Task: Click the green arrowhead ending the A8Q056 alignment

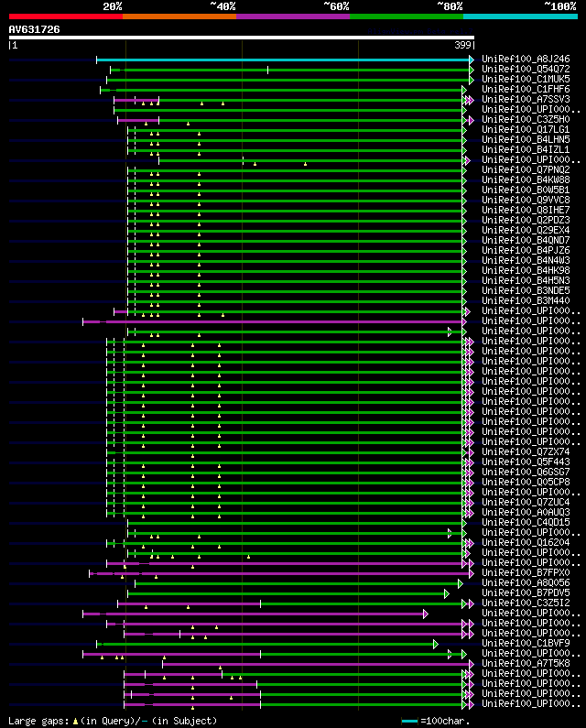Action: [461, 583]
